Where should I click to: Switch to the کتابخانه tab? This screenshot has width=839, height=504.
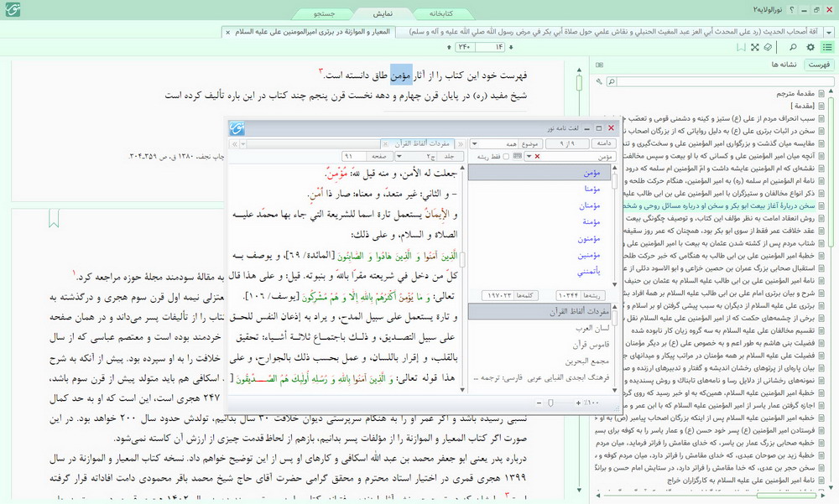coord(441,13)
